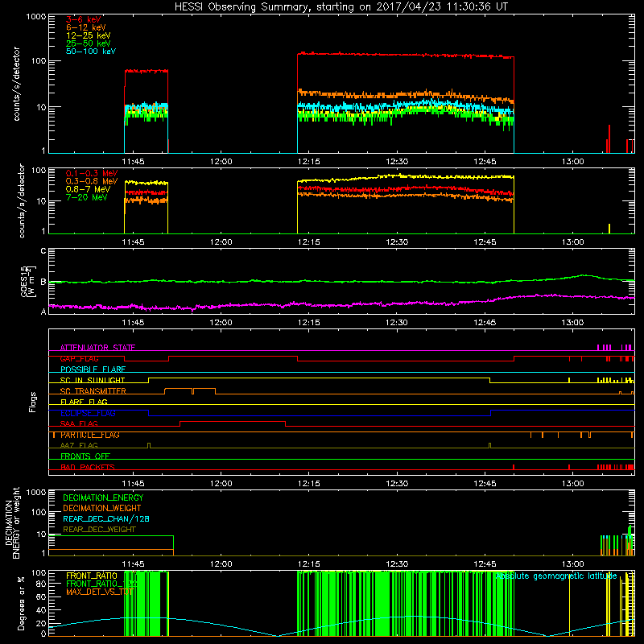The width and height of the screenshot is (644, 644).
Task: Click the "0.8-7 MeV" legend label
Action: pos(88,189)
